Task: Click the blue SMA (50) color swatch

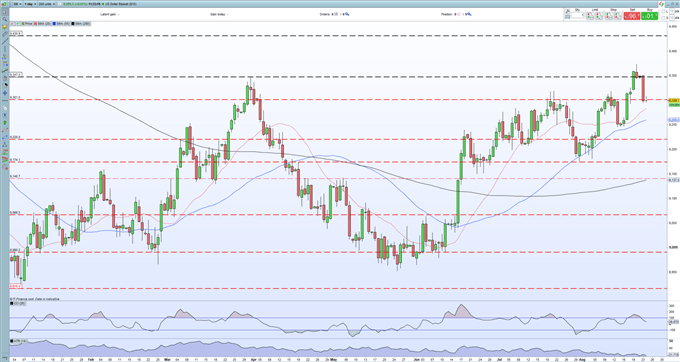Action: [54, 23]
